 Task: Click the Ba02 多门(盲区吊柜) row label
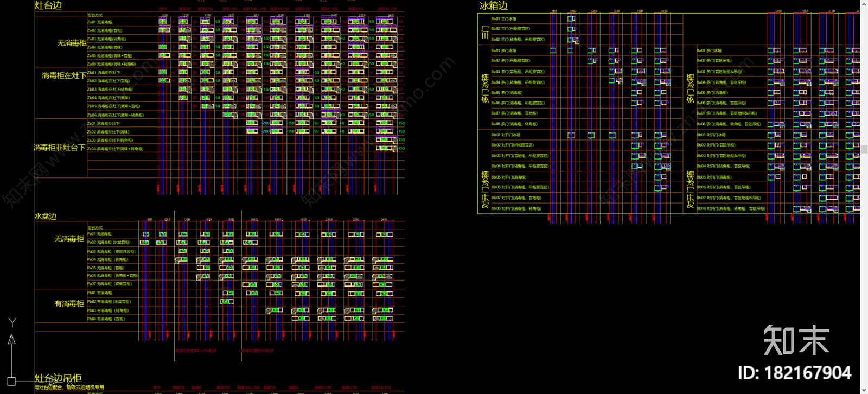click(714, 61)
